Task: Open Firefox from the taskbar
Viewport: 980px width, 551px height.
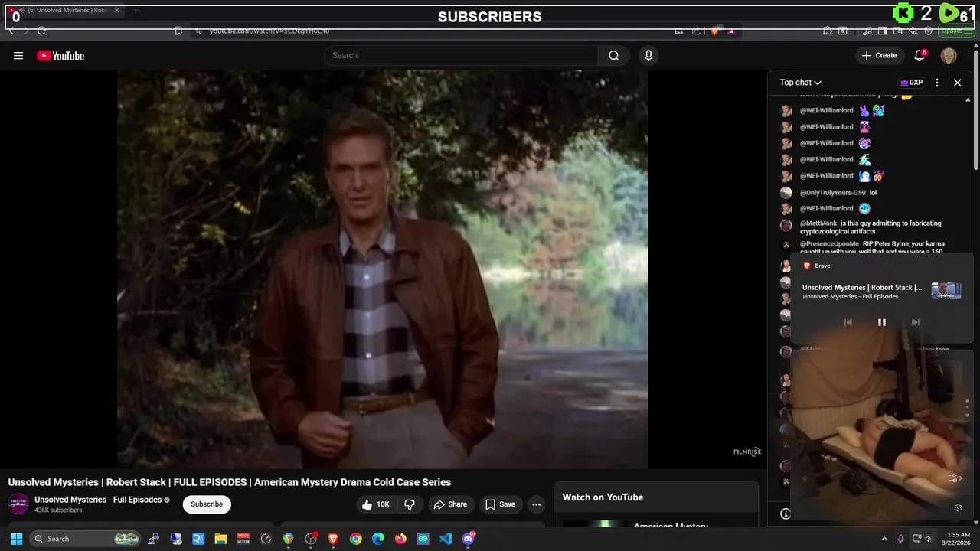Action: 400,539
